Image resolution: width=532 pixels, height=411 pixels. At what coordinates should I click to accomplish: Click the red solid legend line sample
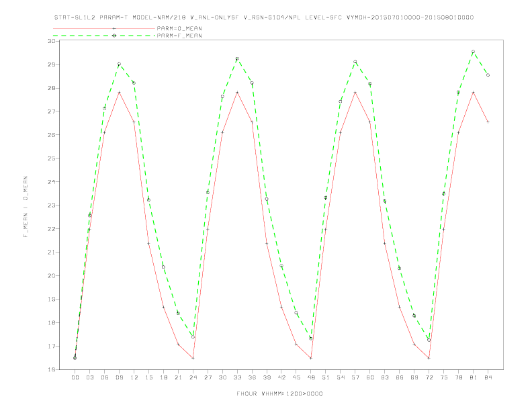coord(104,28)
